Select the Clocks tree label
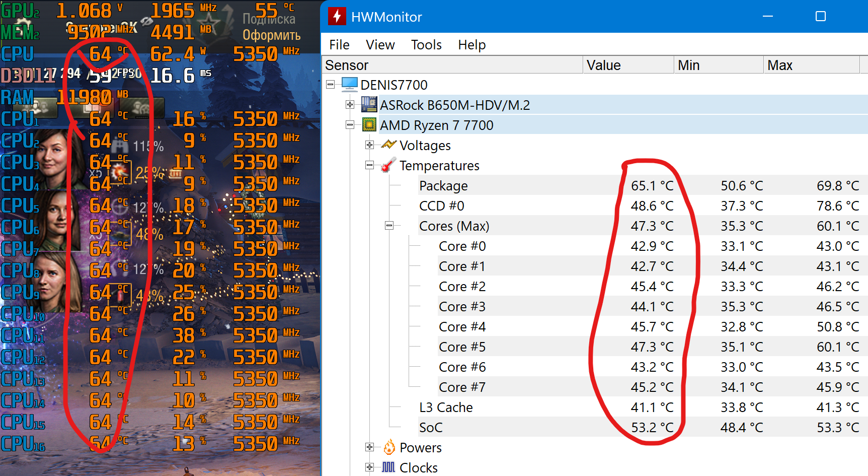Image resolution: width=868 pixels, height=476 pixels. (x=419, y=467)
